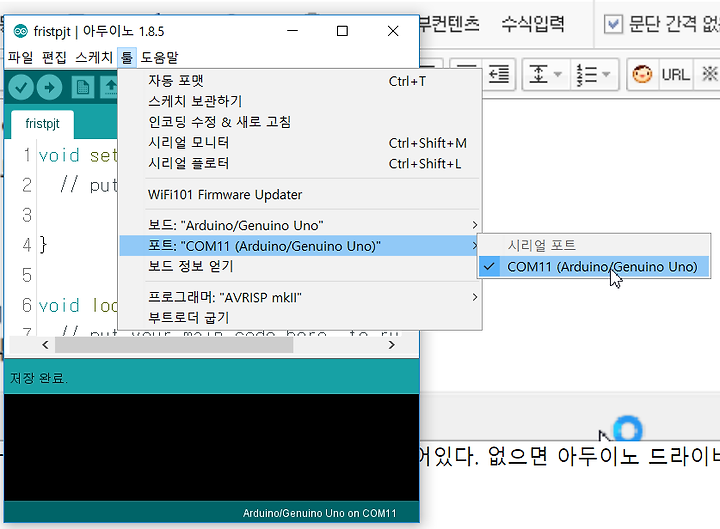The width and height of the screenshot is (720, 529).
Task: Click code line 4 closing brace
Action: tap(43, 244)
